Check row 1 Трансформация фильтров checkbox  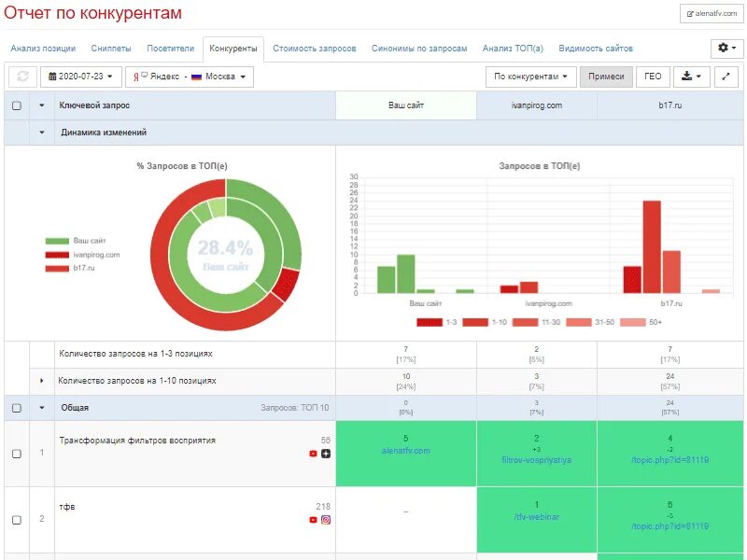coord(17,454)
